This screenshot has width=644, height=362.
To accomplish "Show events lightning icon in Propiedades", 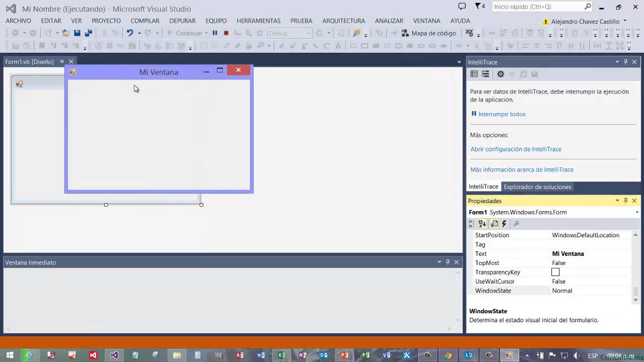I will 504,224.
